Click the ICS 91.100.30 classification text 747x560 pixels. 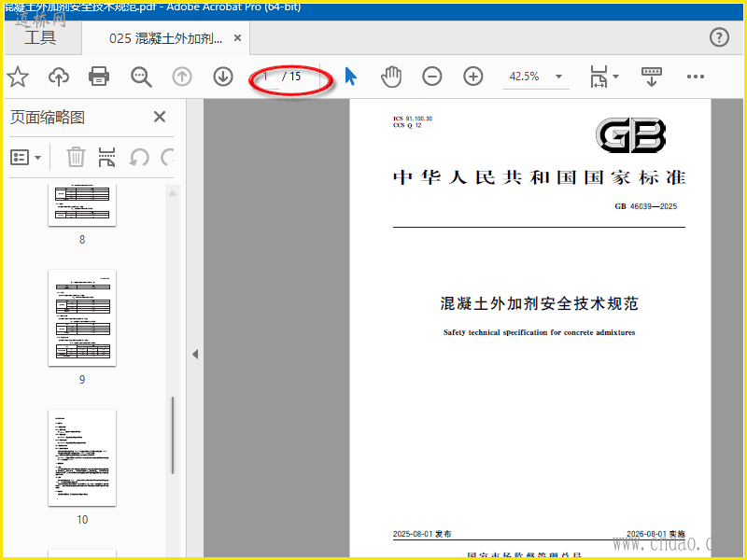(x=413, y=119)
